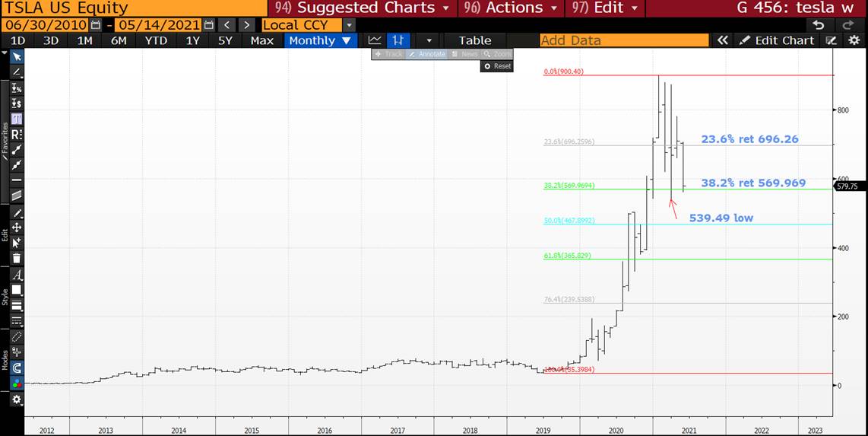Click the Add Data input field
Viewport: 868px width, 436px height.
[x=624, y=40]
